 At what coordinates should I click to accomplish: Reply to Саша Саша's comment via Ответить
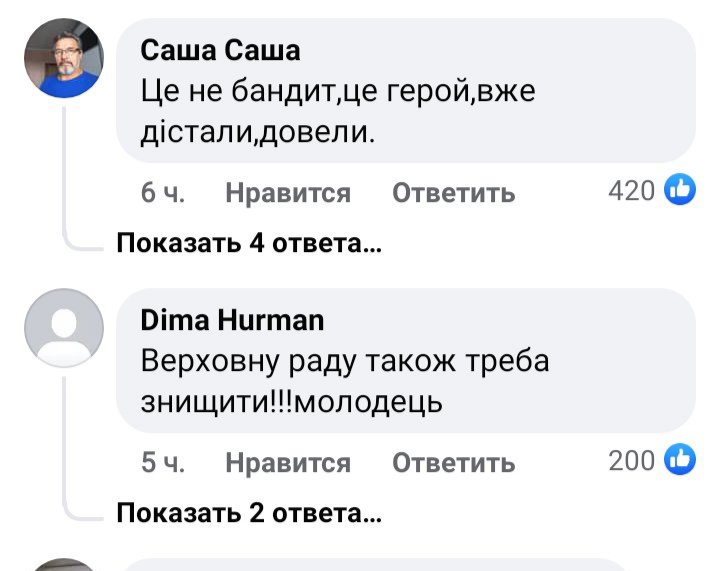pos(453,192)
